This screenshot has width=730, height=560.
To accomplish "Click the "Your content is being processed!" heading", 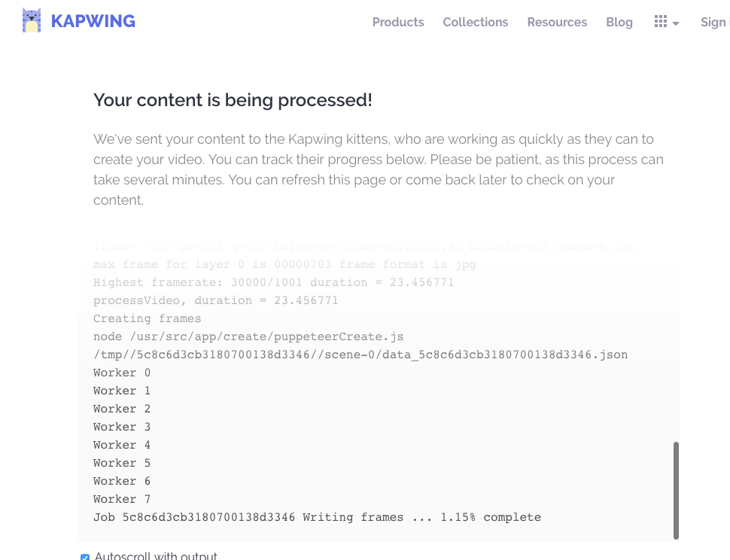I will pos(233,100).
